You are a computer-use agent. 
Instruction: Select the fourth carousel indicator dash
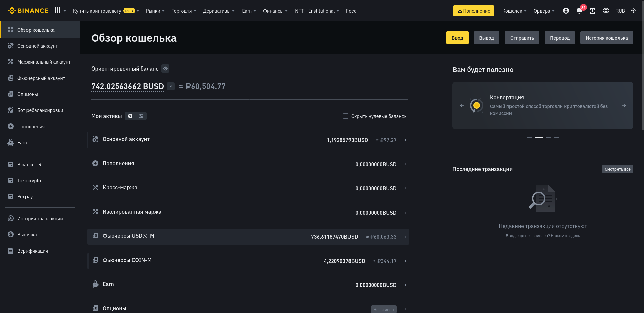click(556, 137)
